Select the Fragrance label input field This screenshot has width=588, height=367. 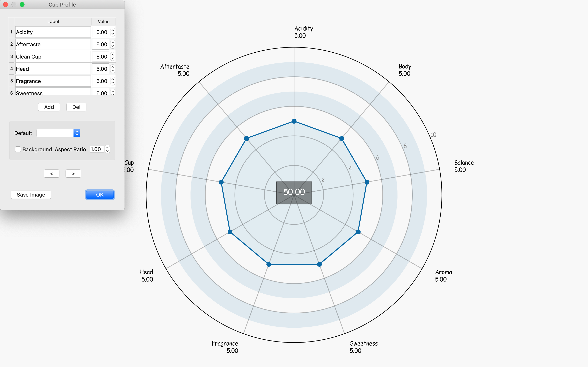(53, 81)
